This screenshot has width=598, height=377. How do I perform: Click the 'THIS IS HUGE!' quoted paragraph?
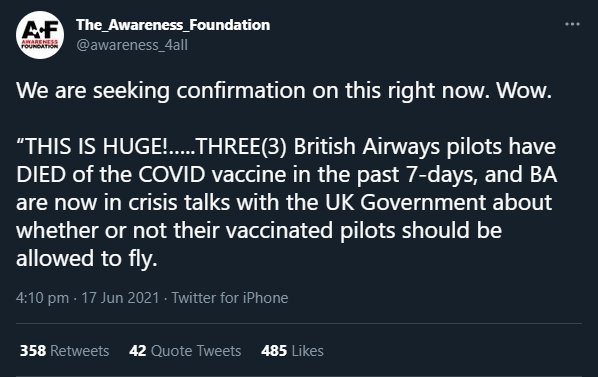(x=286, y=202)
